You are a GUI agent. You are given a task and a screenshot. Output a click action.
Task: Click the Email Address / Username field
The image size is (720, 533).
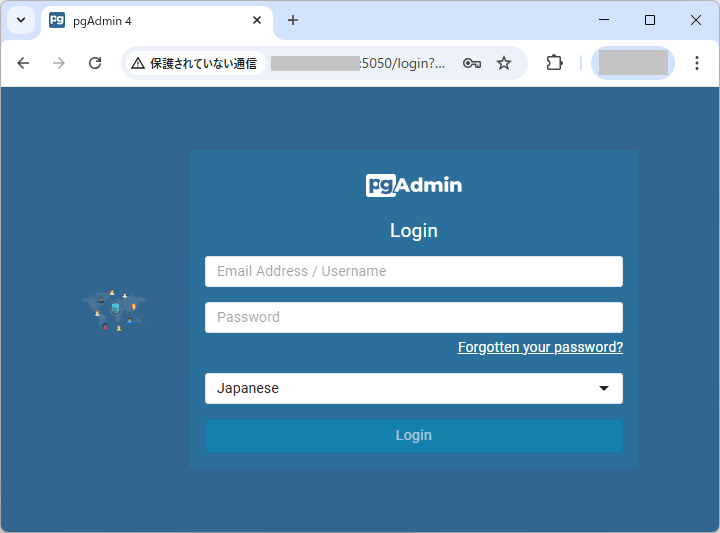coord(414,271)
